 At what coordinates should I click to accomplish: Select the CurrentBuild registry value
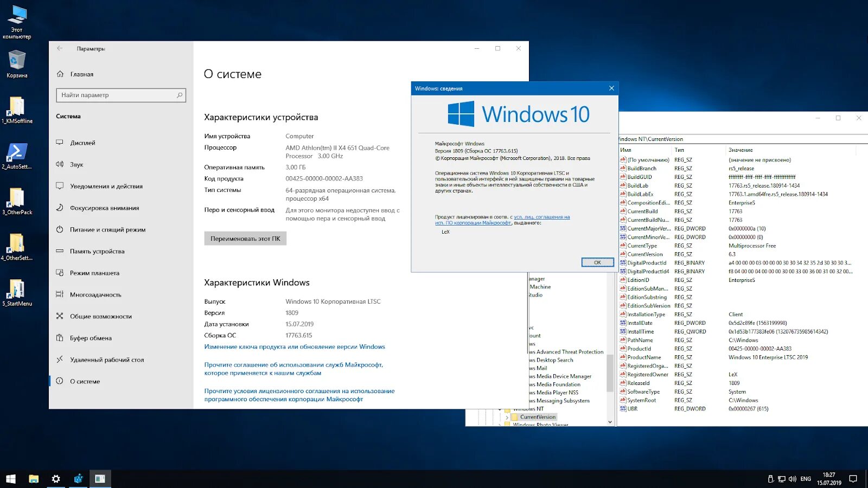click(642, 211)
